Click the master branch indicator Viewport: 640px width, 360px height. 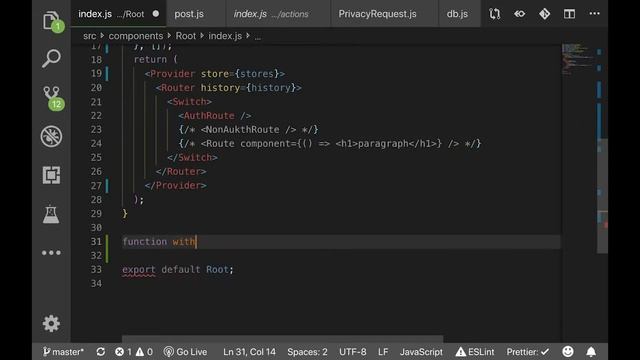pyautogui.click(x=63, y=352)
